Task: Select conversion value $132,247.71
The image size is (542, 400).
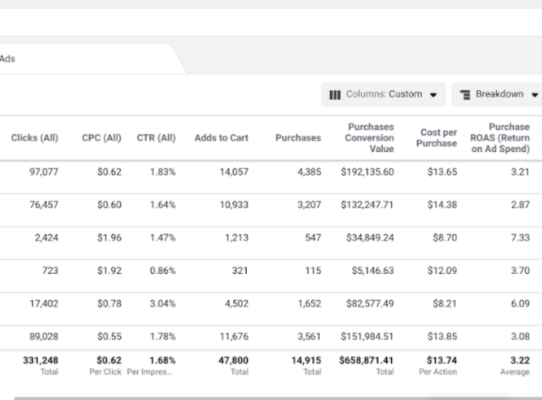Action: [367, 205]
